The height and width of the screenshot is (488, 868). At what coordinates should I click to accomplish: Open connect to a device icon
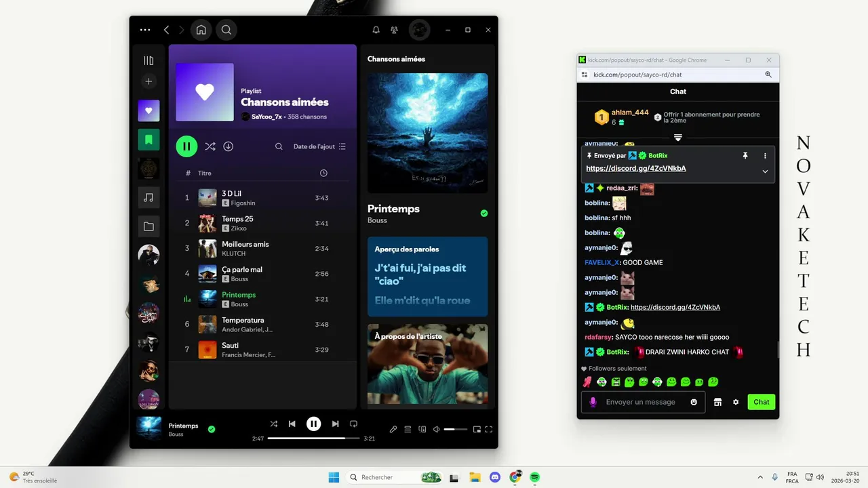pyautogui.click(x=422, y=429)
